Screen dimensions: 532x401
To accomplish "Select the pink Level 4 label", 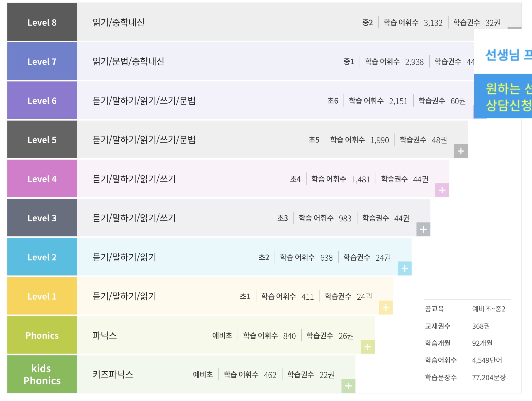I will 42,179.
